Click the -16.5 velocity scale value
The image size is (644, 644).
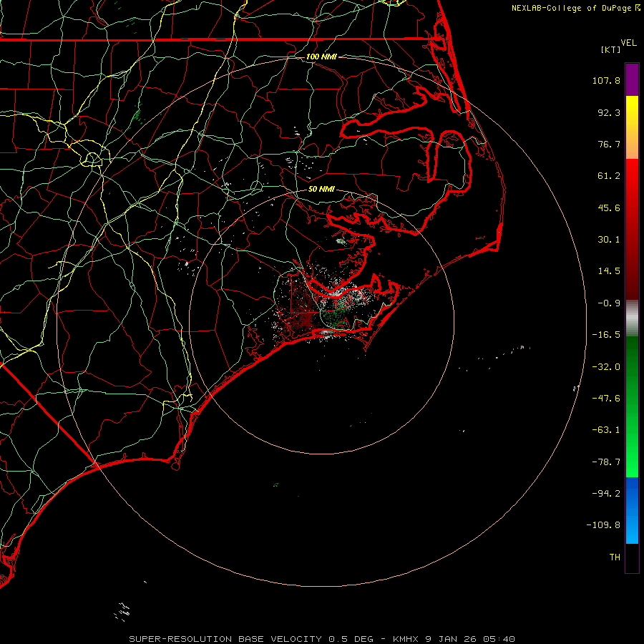[x=606, y=335]
